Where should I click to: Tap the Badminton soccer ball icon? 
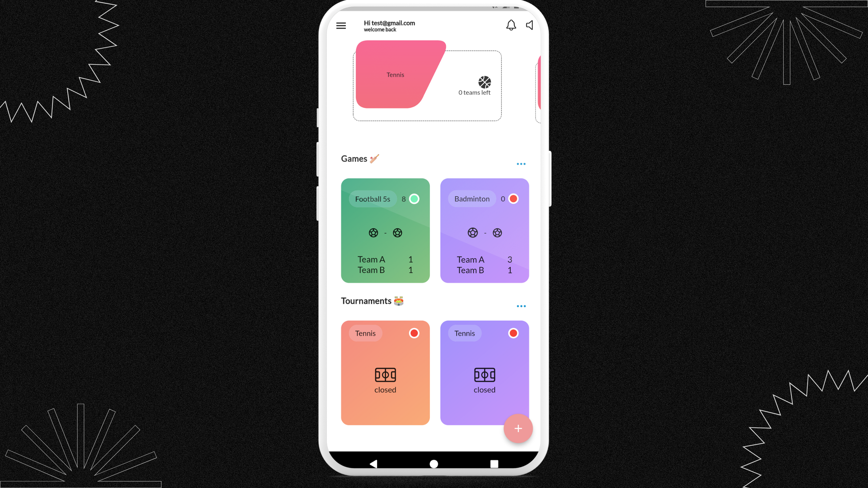tap(473, 232)
